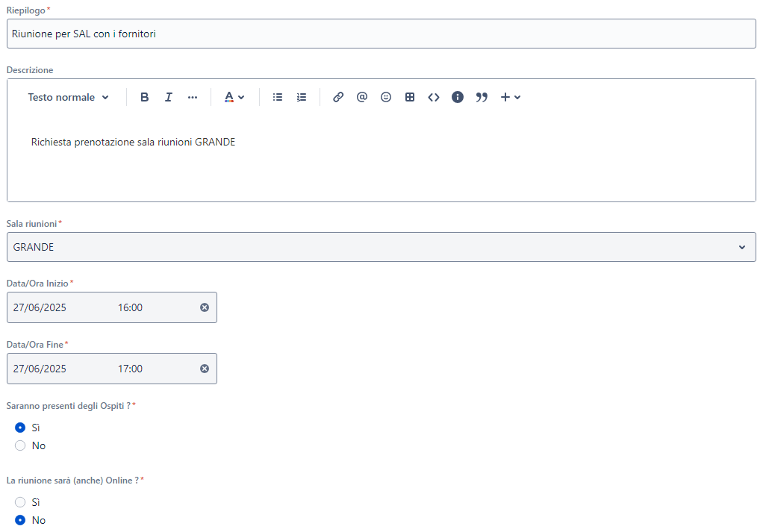The height and width of the screenshot is (532, 766).
Task: Insert a code block
Action: coord(434,97)
